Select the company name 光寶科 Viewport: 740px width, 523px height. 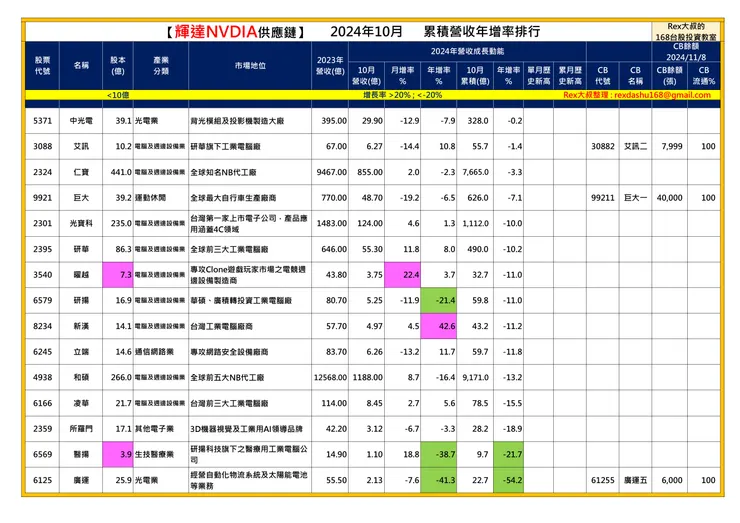tap(81, 223)
